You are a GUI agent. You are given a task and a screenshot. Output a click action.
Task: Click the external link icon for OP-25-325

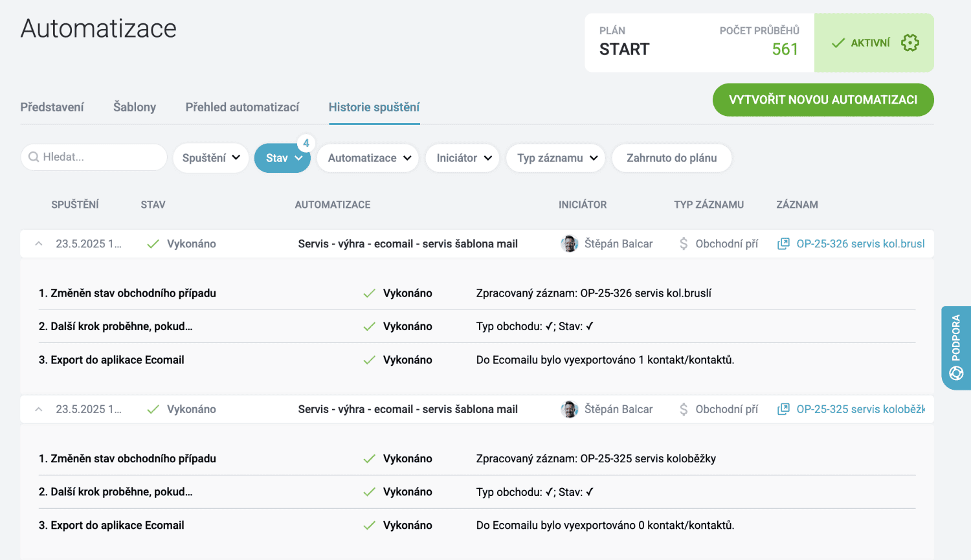pos(783,409)
